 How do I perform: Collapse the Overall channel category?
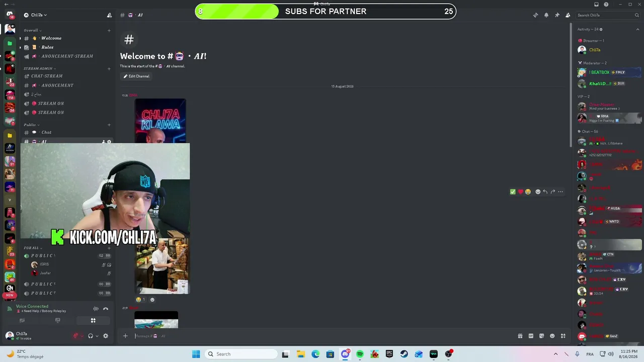point(32,30)
